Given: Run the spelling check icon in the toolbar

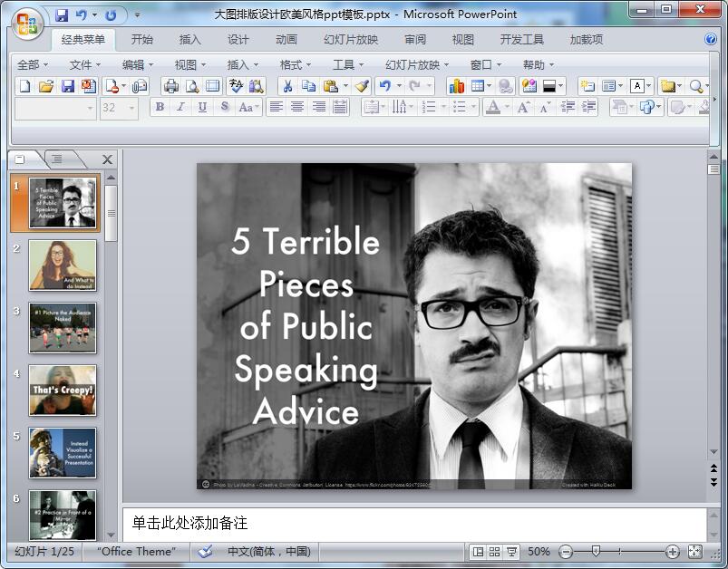Looking at the screenshot, I should pyautogui.click(x=236, y=86).
